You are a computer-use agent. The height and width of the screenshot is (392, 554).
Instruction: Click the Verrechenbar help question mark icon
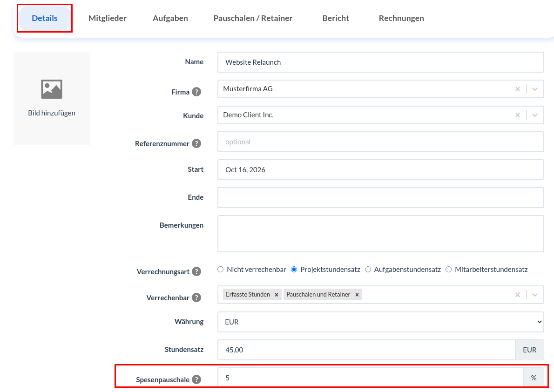pos(196,297)
